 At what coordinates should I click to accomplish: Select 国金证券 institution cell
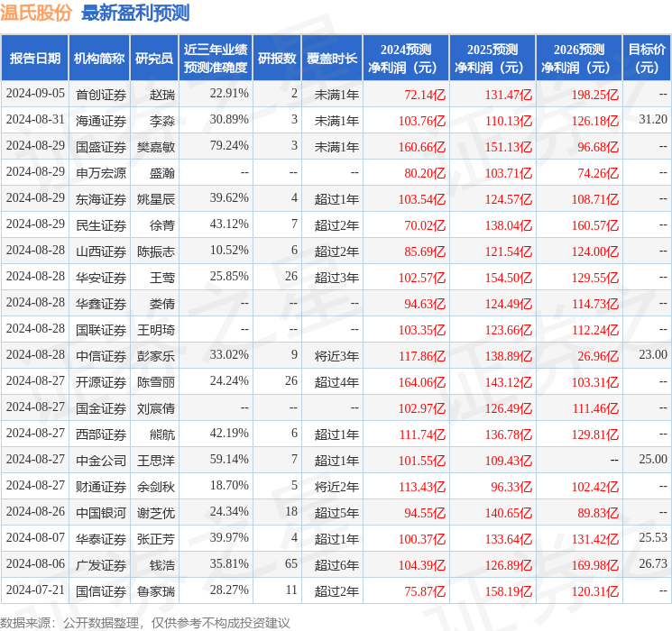[x=101, y=408]
